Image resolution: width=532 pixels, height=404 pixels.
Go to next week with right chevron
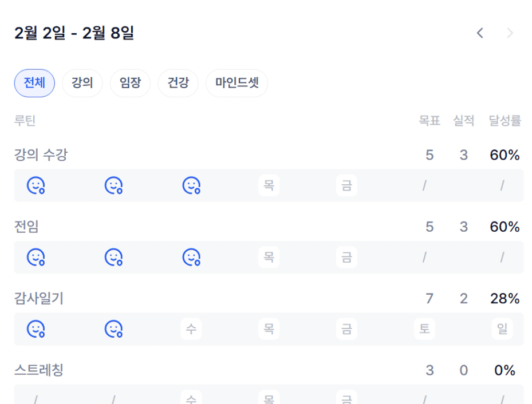point(510,33)
